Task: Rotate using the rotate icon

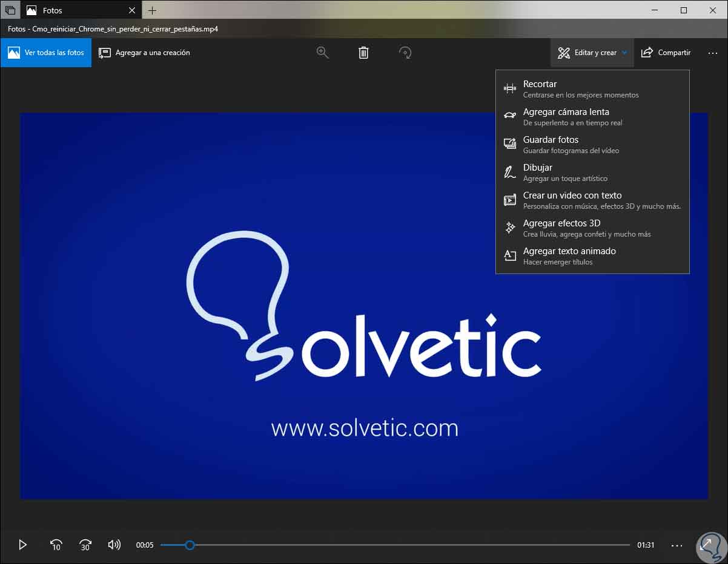Action: 405,53
